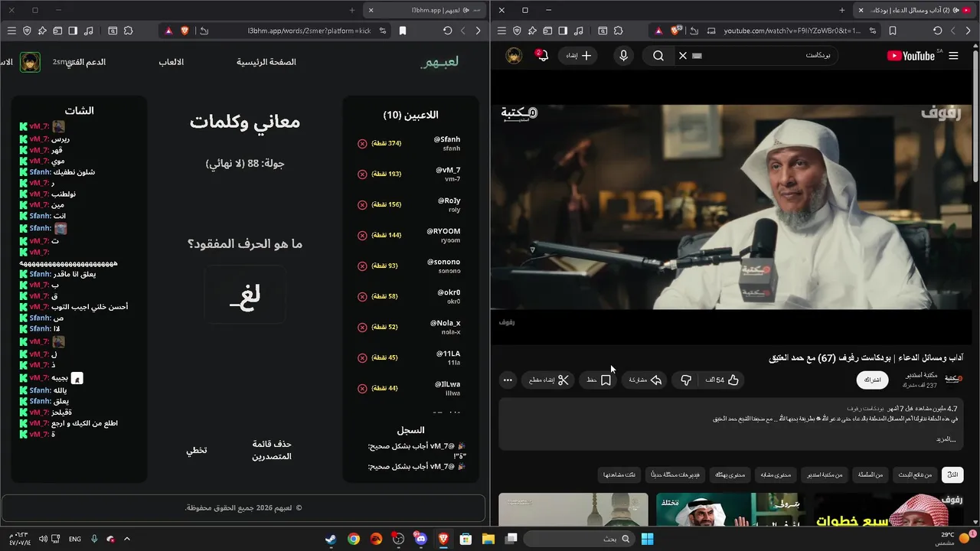Viewport: 980px width, 551px height.
Task: Select the محتوى مشابه chip
Action: click(776, 475)
